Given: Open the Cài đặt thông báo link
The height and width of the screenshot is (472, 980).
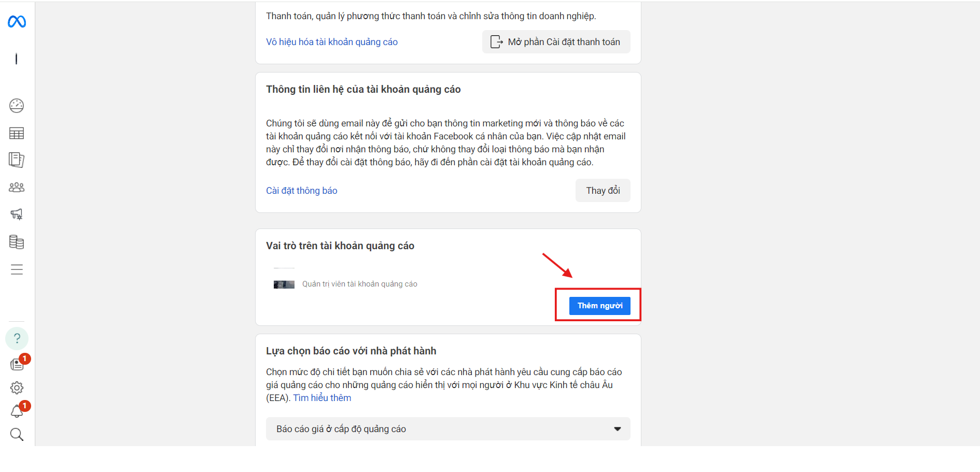Looking at the screenshot, I should pos(302,191).
